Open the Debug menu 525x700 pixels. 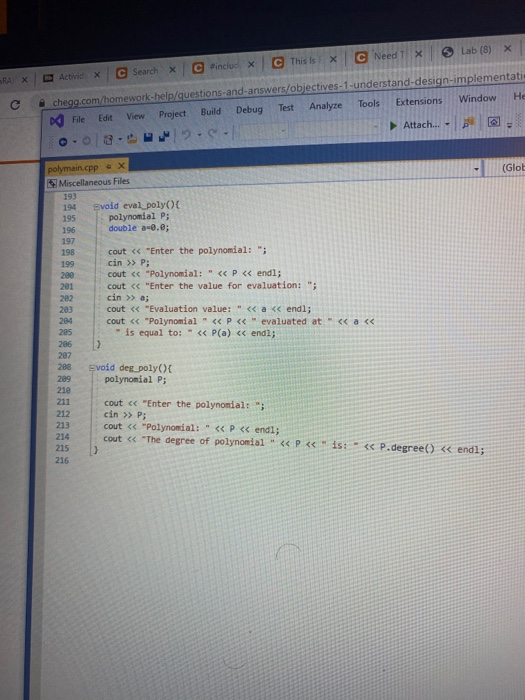point(249,110)
